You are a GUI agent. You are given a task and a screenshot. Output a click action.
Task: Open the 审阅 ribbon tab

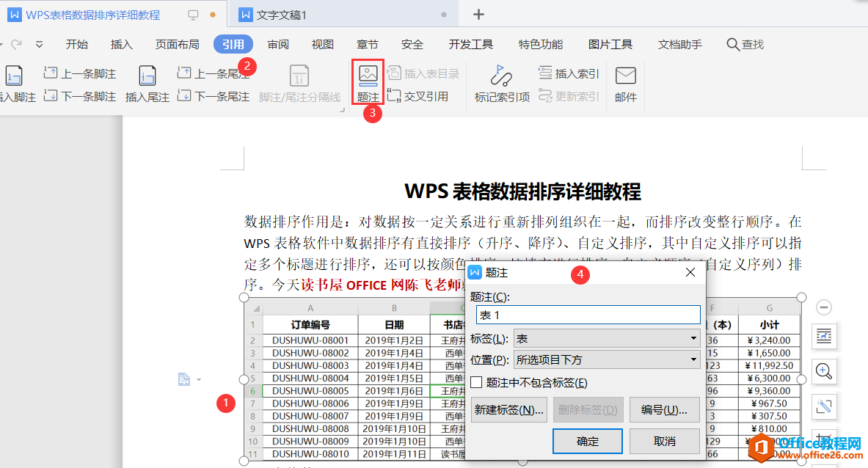pyautogui.click(x=278, y=44)
